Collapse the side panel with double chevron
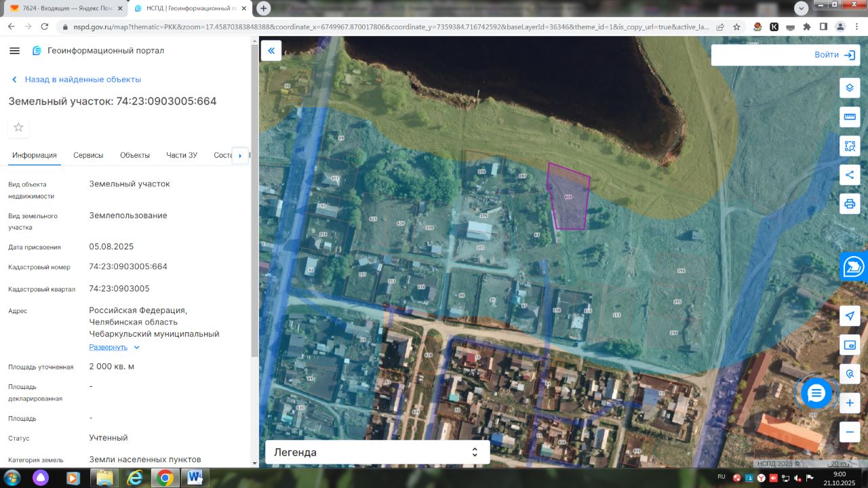Viewport: 868px width, 488px height. (271, 51)
